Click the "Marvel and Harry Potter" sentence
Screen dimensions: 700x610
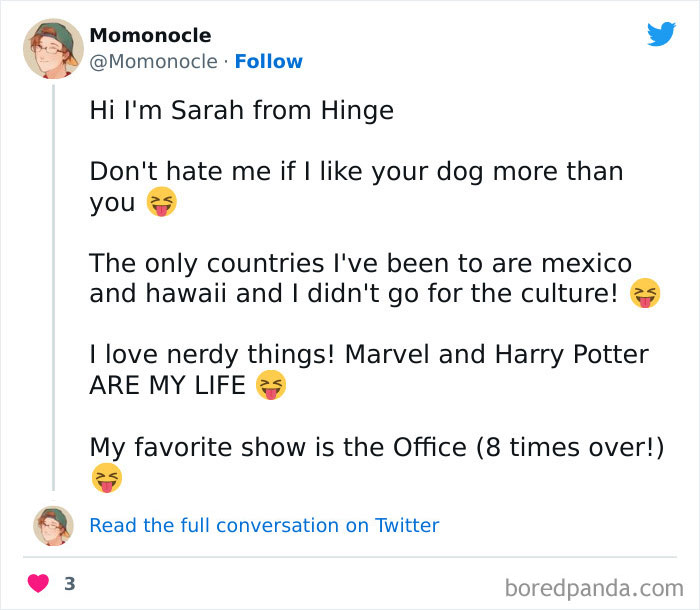click(368, 355)
